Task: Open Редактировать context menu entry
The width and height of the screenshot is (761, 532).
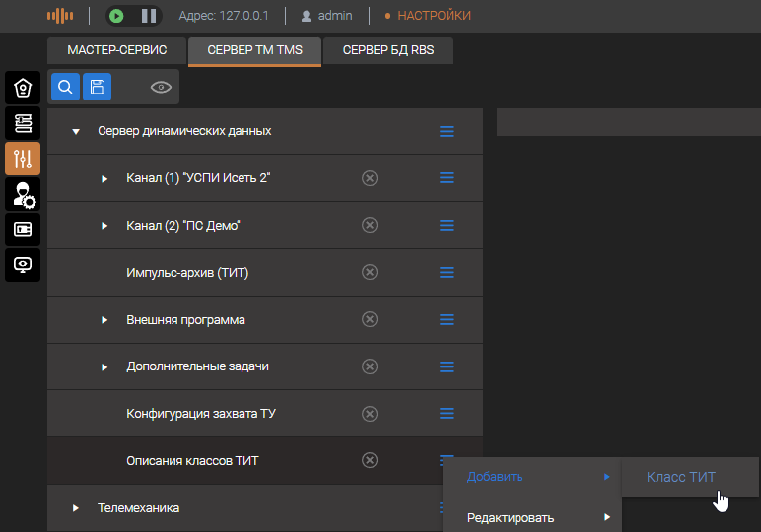Action: pyautogui.click(x=511, y=517)
